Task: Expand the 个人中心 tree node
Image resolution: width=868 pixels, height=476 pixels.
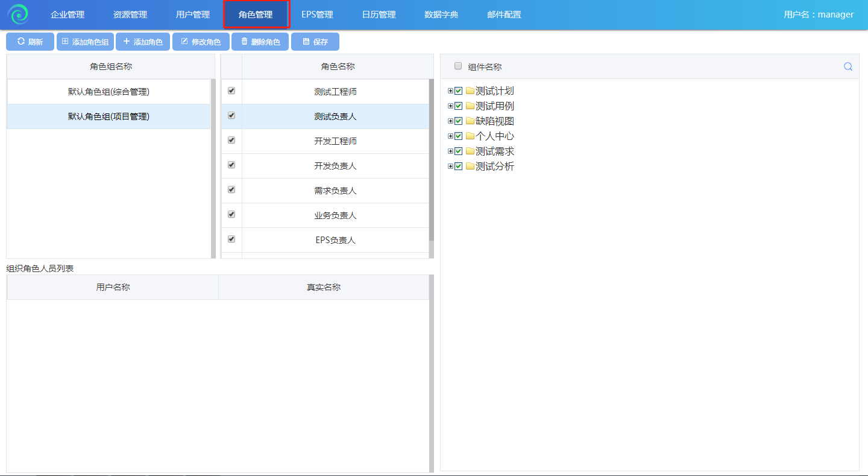Action: (x=450, y=136)
